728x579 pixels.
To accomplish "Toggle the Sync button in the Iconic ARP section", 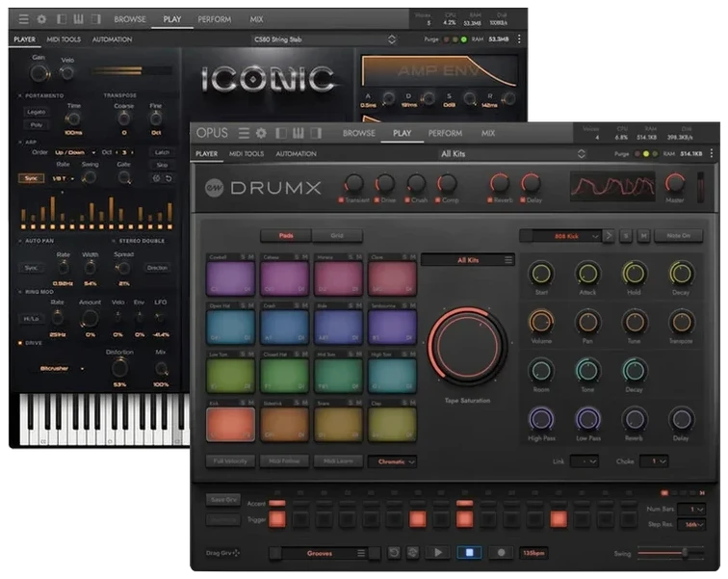I will tap(31, 178).
